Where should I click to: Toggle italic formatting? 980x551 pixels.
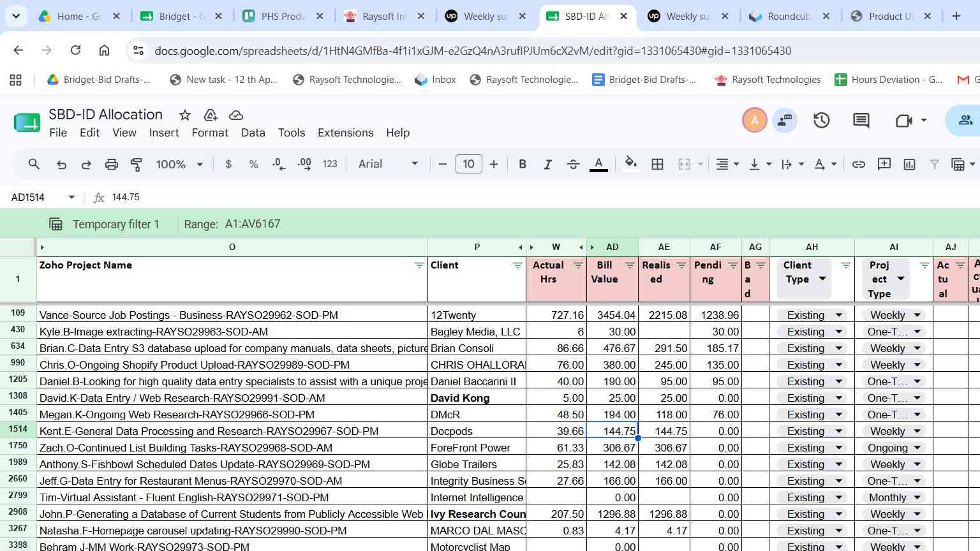(547, 165)
